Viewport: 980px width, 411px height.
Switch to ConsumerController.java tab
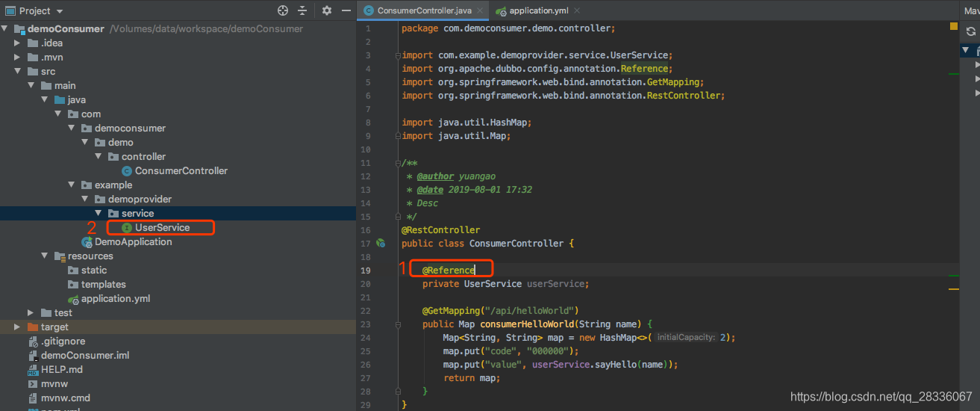(423, 11)
